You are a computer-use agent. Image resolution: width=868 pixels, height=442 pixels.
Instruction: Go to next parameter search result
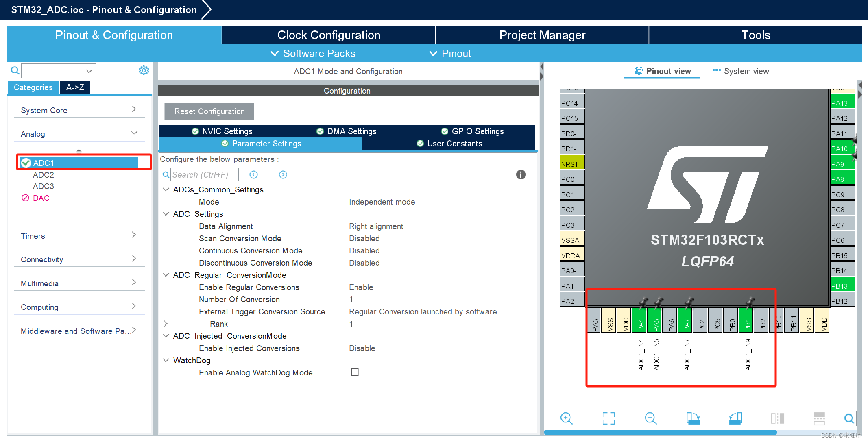(283, 174)
